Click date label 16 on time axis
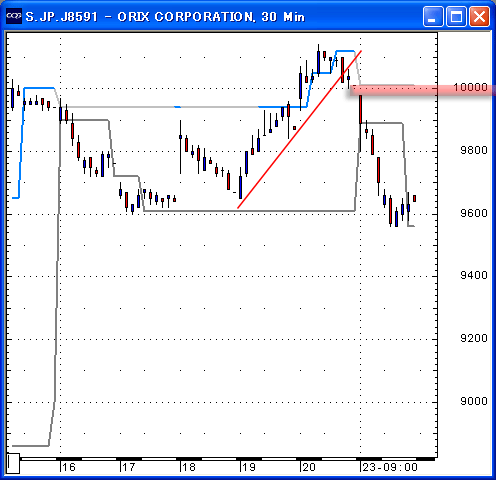The image size is (496, 480). tap(69, 467)
